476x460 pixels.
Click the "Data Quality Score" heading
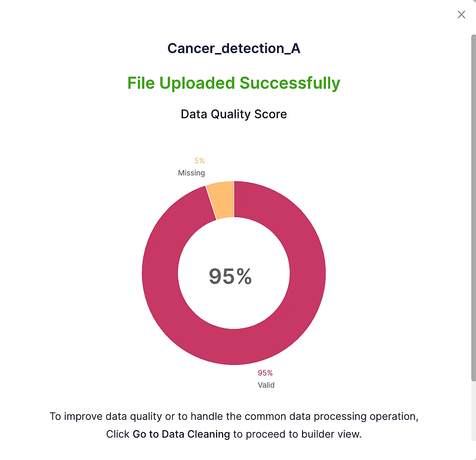pos(234,114)
